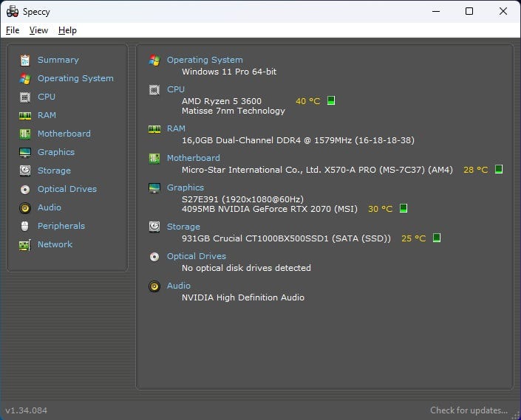Click the green motherboard temperature indicator icon
Screen dimensions: 521x420
pos(499,169)
